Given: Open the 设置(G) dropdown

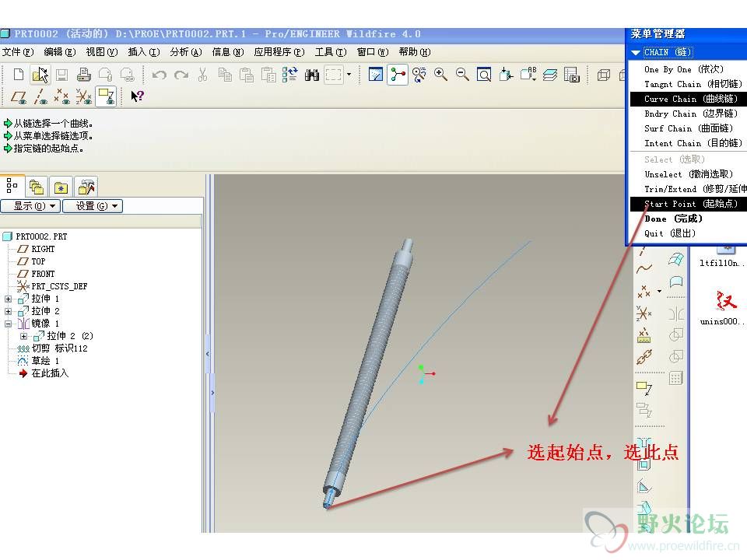Looking at the screenshot, I should coord(93,206).
